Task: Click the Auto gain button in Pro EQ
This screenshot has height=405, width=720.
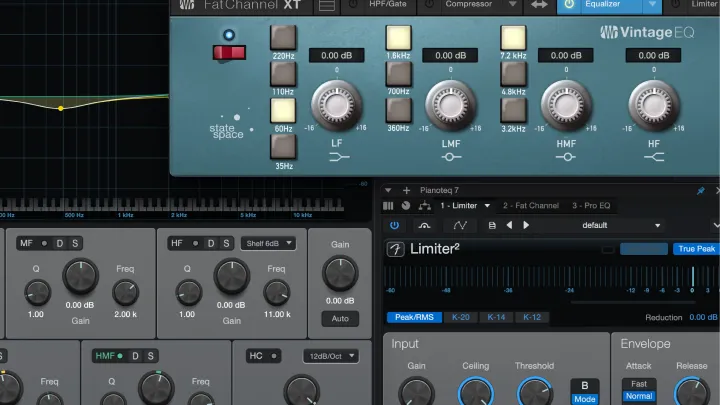Action: tap(340, 319)
